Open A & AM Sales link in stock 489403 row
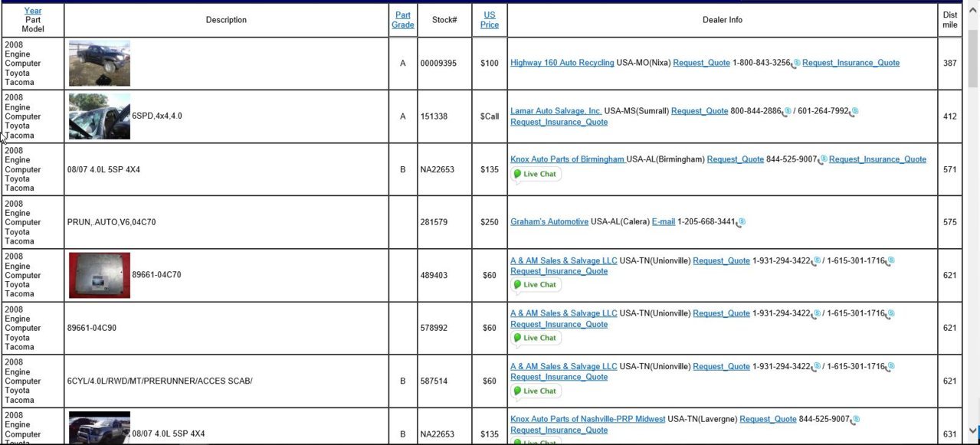Screen dimensions: 980x445 point(563,260)
